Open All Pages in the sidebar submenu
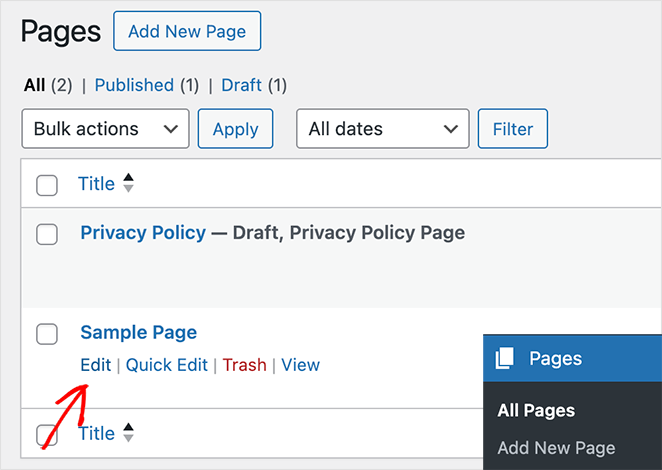Screen dimensions: 662x470 click(x=536, y=410)
